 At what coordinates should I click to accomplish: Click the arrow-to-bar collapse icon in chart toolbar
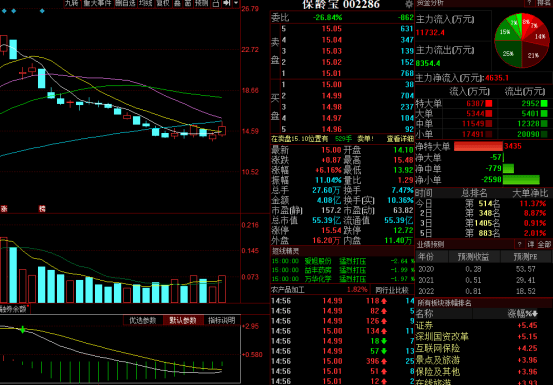[226, 3]
